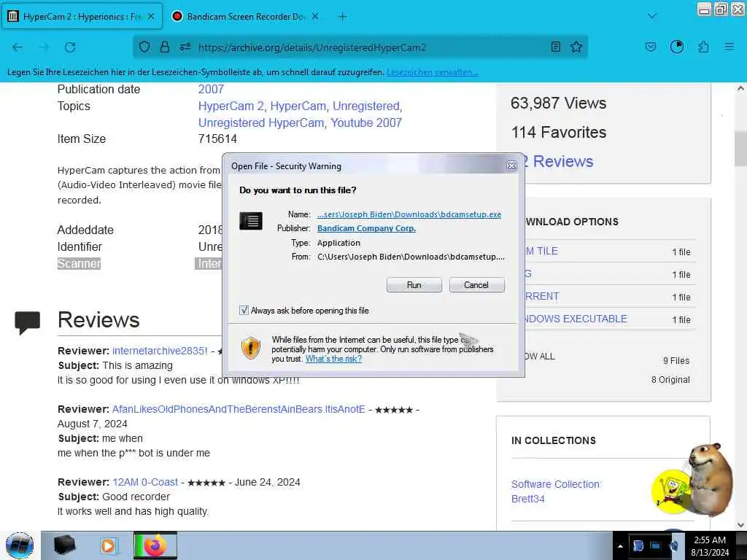Open the Pocket save icon

tap(650, 47)
